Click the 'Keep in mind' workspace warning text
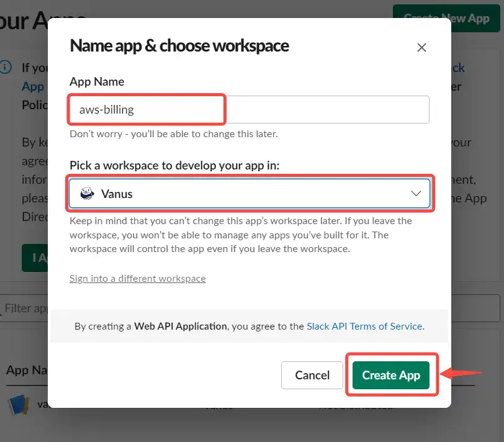The image size is (504, 442). tap(241, 235)
